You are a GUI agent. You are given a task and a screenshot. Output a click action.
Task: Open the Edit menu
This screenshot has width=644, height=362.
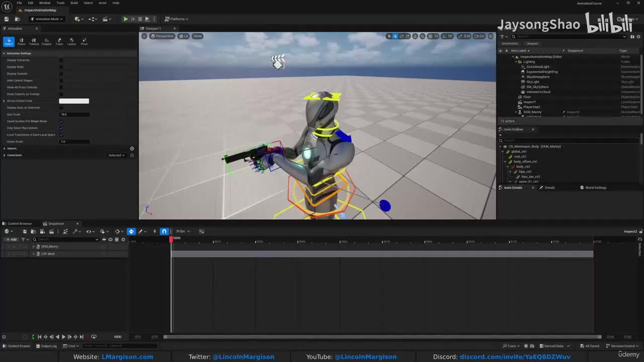31,3
